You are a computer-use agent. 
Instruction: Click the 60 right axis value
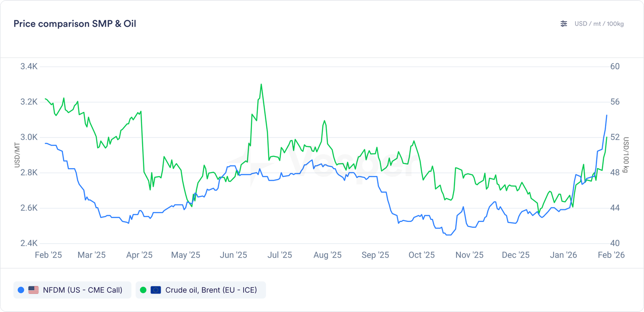pos(615,66)
